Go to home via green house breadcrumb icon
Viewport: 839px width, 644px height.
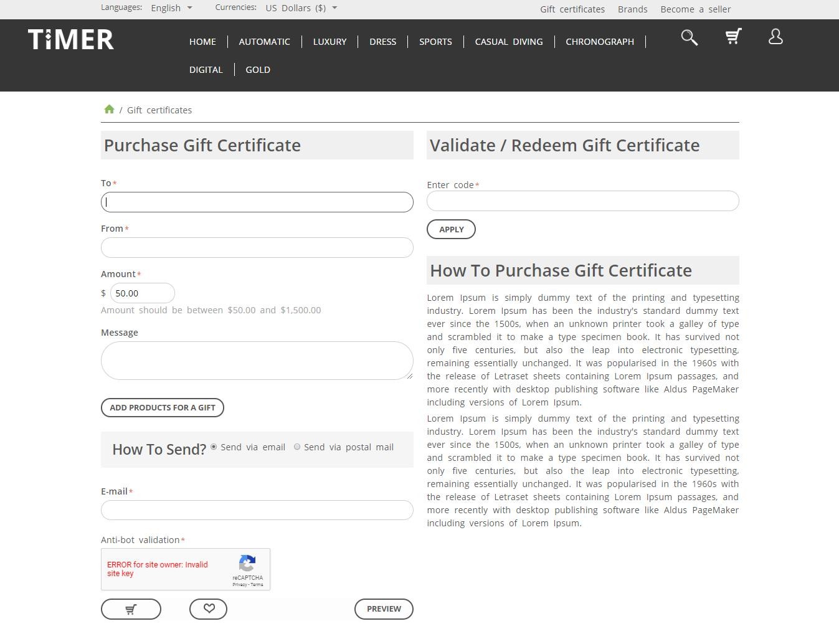point(109,110)
